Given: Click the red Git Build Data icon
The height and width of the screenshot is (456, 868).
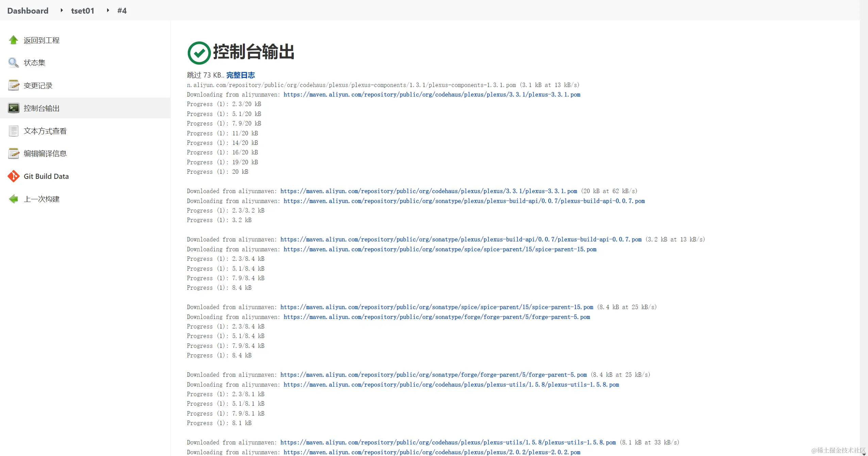Looking at the screenshot, I should 14,176.
